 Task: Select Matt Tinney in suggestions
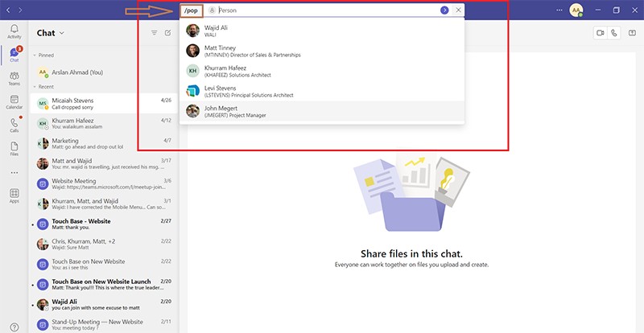pyautogui.click(x=322, y=51)
